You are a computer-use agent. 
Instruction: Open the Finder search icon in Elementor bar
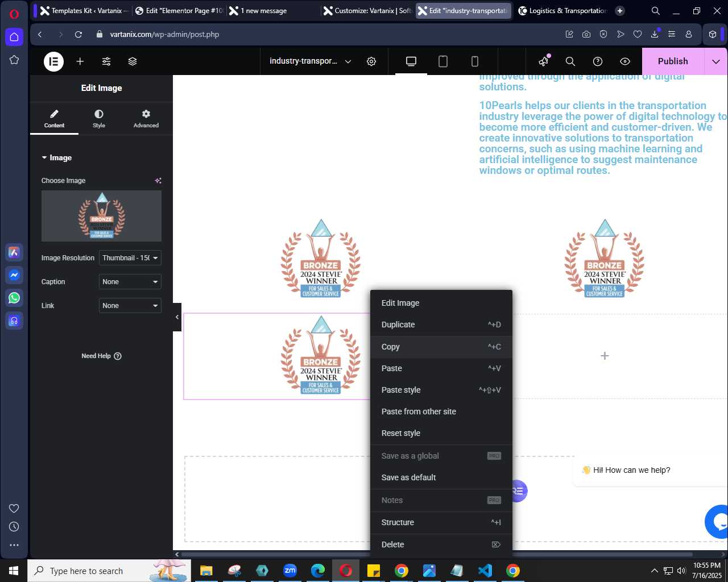pyautogui.click(x=570, y=61)
